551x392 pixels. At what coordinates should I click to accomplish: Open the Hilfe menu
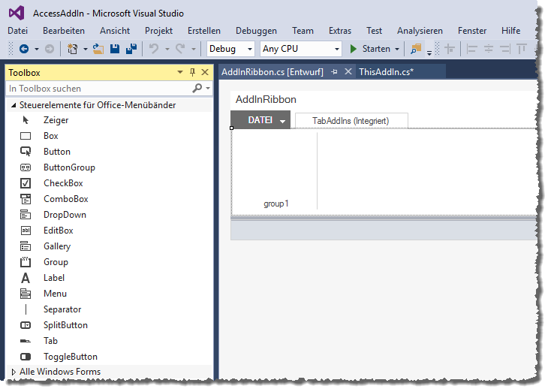pyautogui.click(x=510, y=31)
